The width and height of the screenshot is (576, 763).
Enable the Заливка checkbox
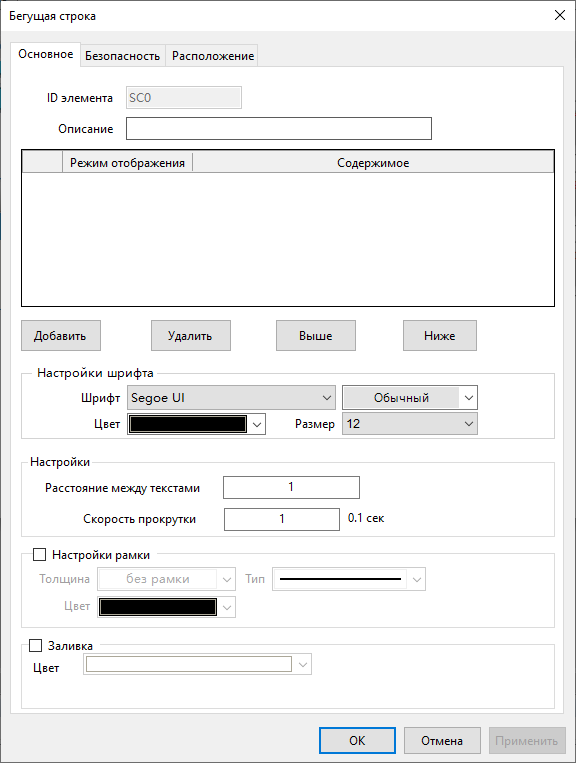[x=36, y=646]
